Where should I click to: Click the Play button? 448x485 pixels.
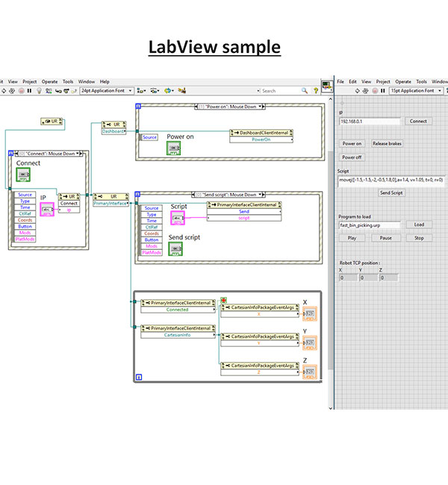(352, 238)
